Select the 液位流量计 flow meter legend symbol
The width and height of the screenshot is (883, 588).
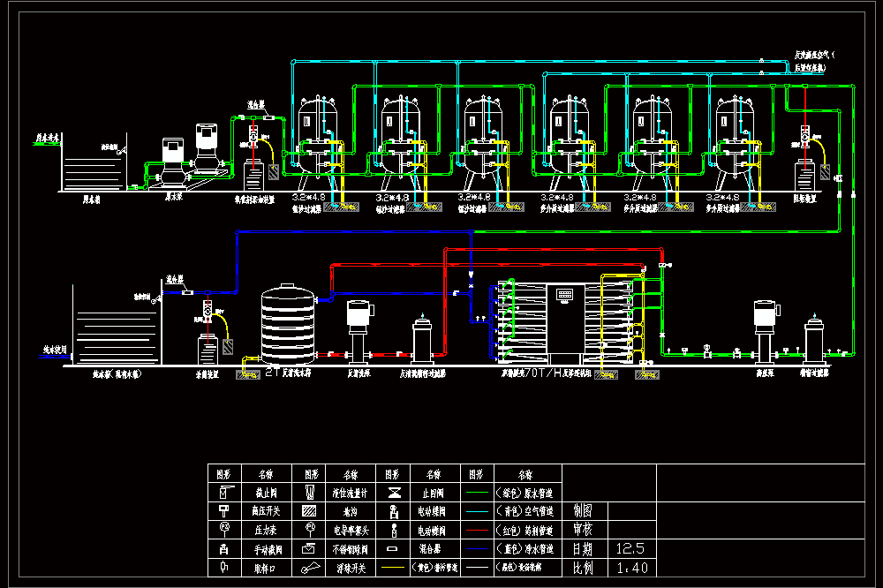309,493
